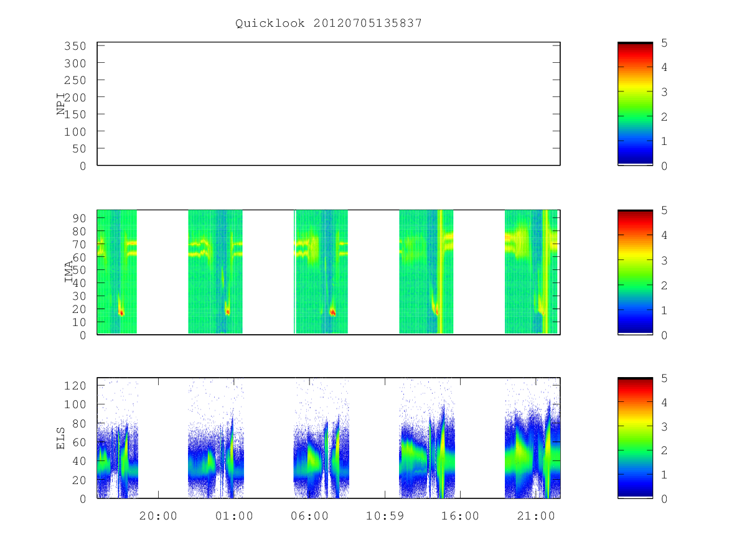Click the 30 tick on IMA axis
Viewport: 747px width, 560px height.
(x=79, y=296)
